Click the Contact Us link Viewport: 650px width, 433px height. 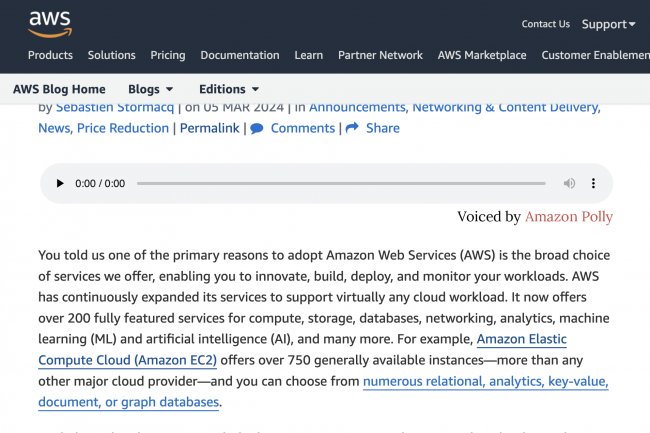[545, 24]
